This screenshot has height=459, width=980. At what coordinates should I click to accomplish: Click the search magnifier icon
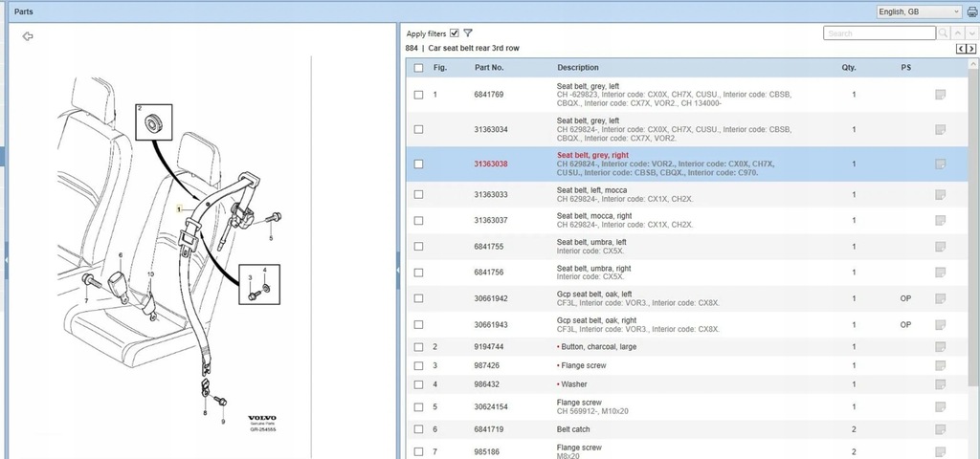944,33
